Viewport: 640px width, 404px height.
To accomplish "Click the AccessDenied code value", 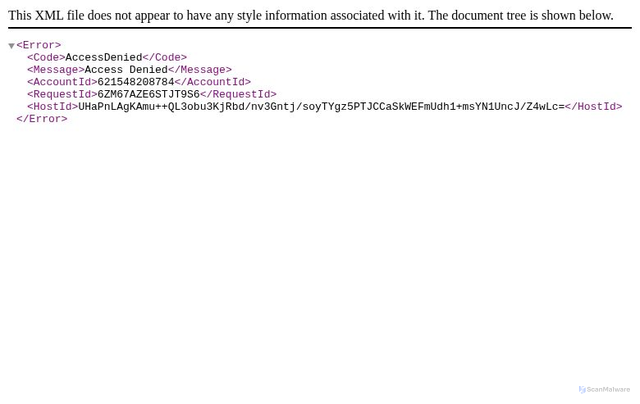I will click(x=104, y=58).
